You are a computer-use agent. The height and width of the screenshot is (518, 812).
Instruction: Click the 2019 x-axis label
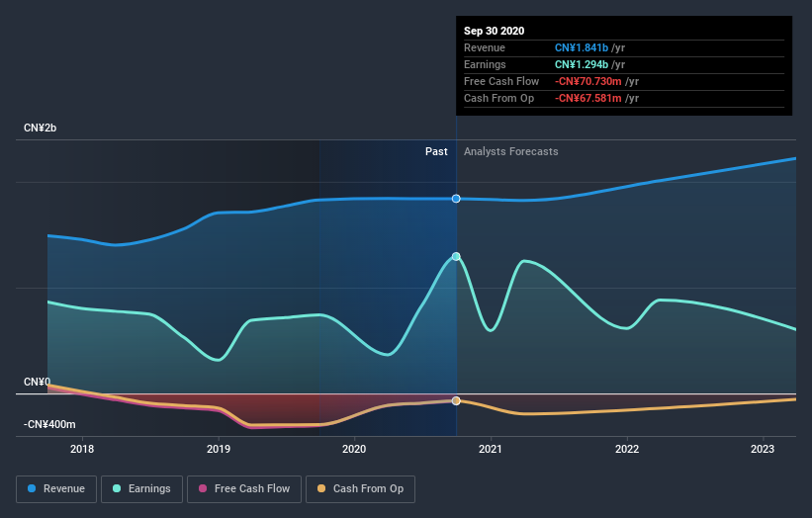click(x=219, y=449)
